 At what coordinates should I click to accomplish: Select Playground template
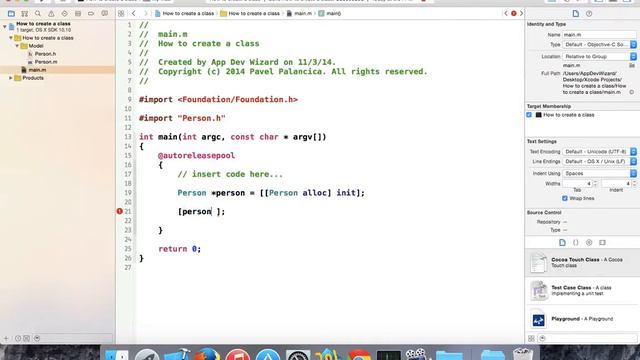tap(582, 319)
